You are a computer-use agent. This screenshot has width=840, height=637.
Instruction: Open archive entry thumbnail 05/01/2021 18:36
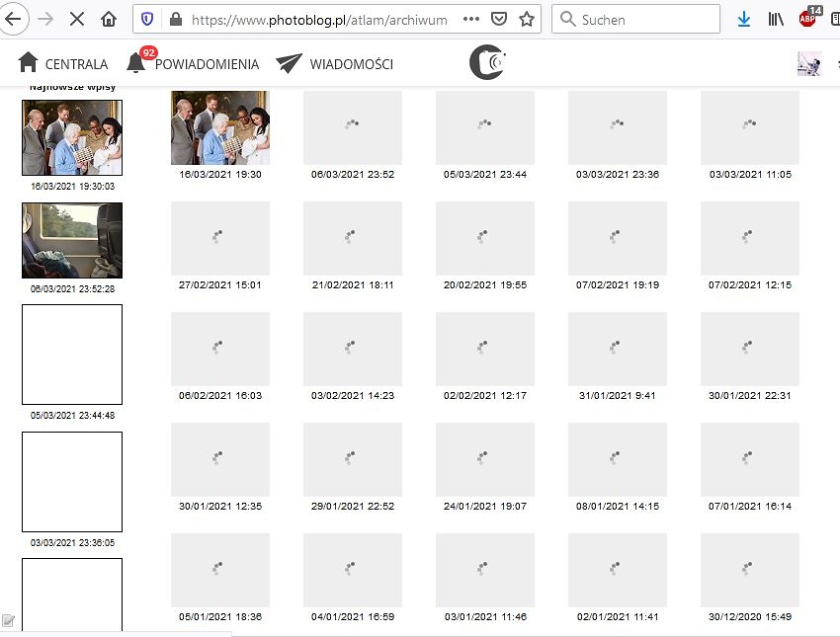tap(220, 571)
